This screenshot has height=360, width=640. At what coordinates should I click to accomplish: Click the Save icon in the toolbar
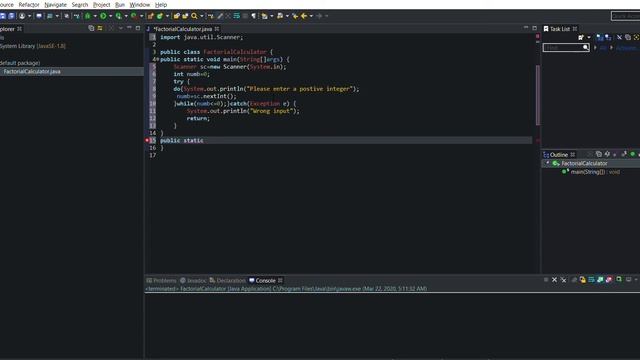(x=2, y=16)
